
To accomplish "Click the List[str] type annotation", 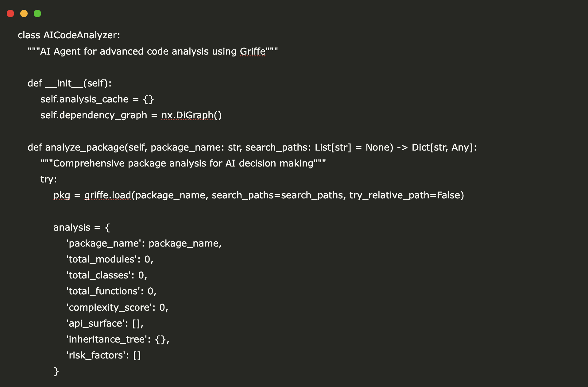I will pos(333,148).
